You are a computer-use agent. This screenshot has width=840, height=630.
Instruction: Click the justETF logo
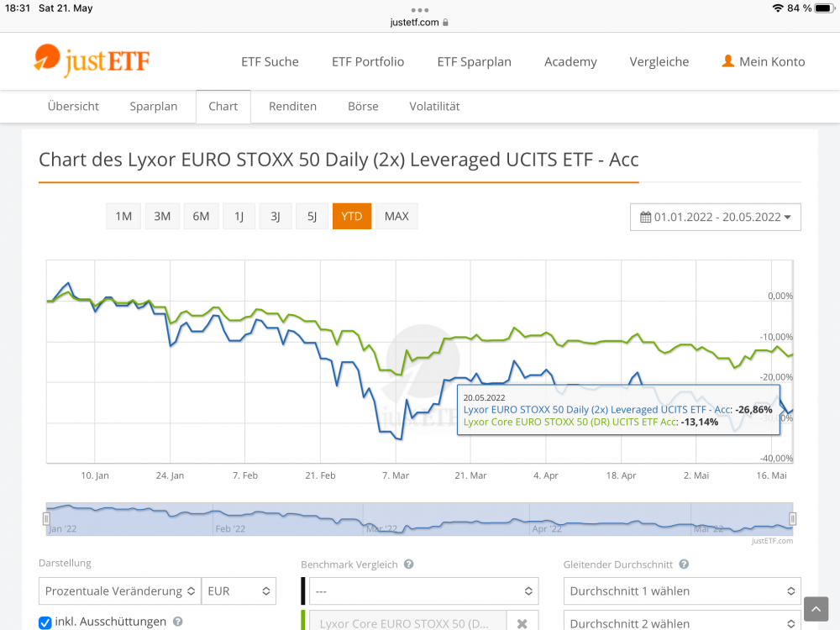coord(92,60)
